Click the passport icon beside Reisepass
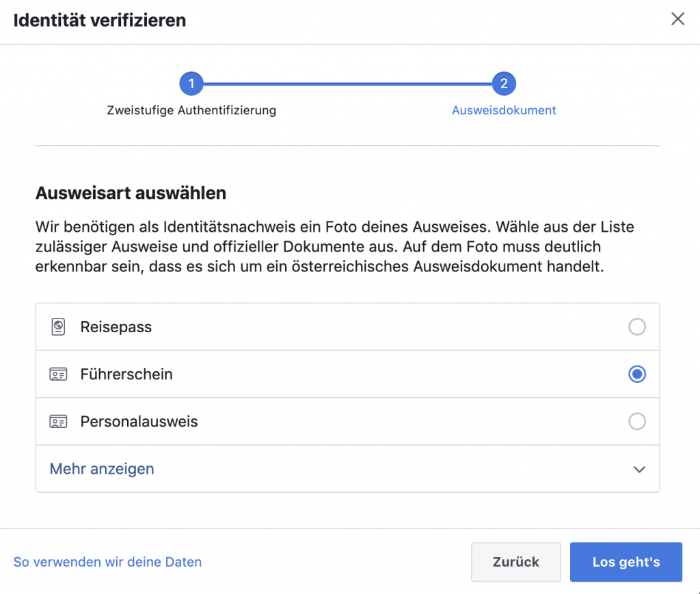Screen dimensions: 700x594 pos(58,327)
